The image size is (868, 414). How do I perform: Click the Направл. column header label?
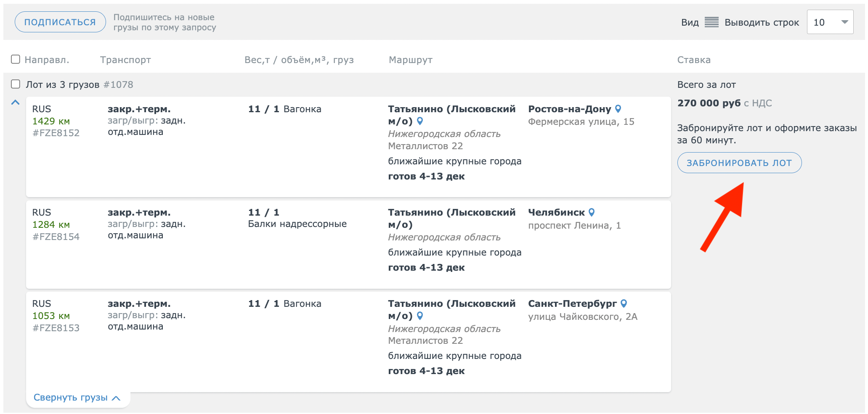[x=47, y=60]
